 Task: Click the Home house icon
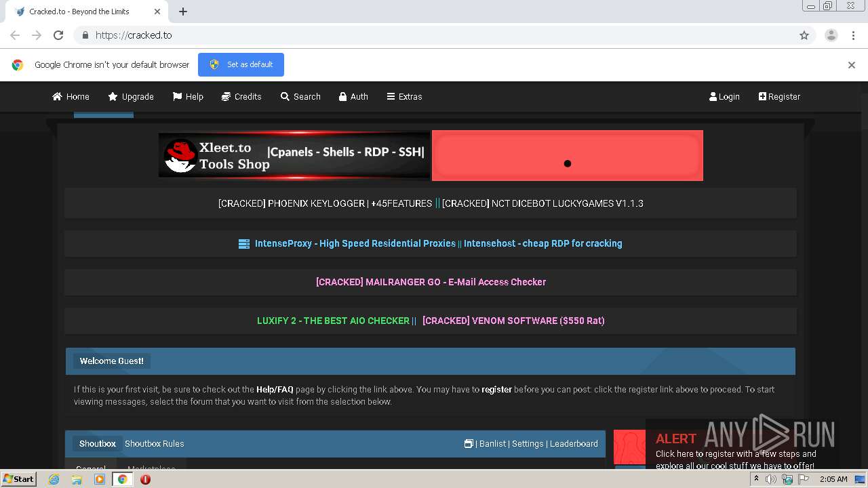[x=57, y=96]
